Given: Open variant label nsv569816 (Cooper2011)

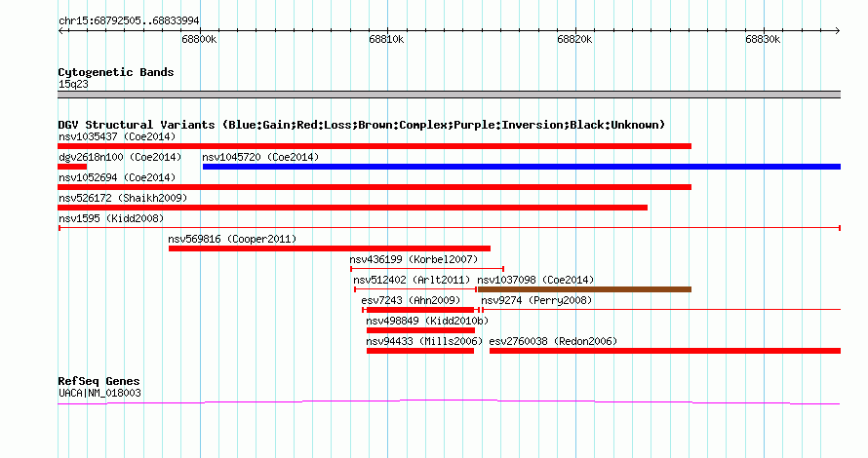Looking at the screenshot, I should point(232,239).
